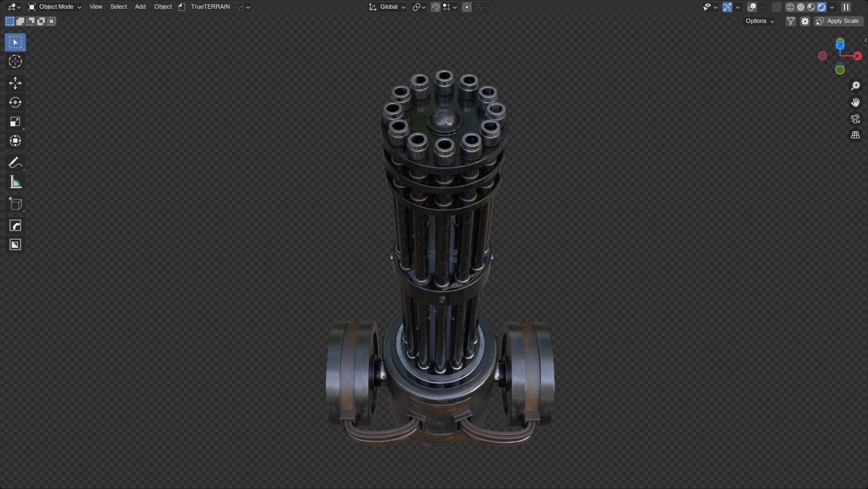Click the bottom tool in the left toolbar
This screenshot has height=489, width=868.
point(15,245)
